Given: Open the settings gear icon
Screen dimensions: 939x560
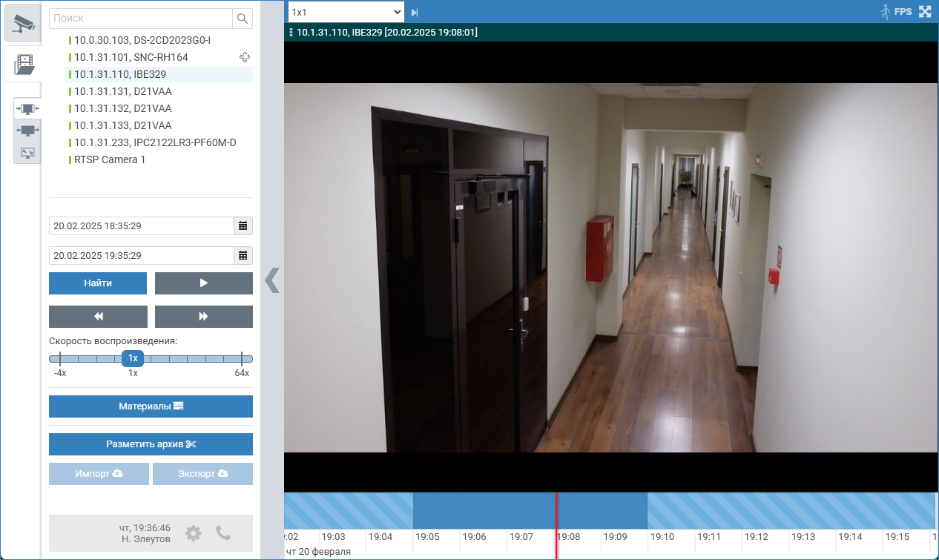Looking at the screenshot, I should pos(194,533).
